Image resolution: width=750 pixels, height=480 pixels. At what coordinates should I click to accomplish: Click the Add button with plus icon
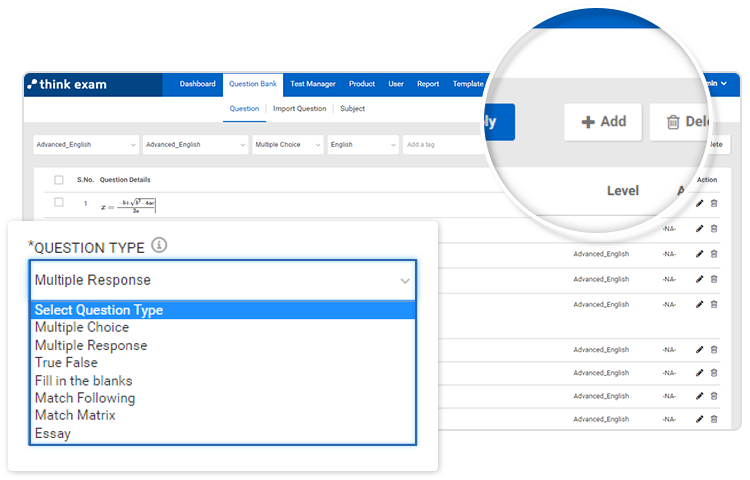click(x=603, y=122)
